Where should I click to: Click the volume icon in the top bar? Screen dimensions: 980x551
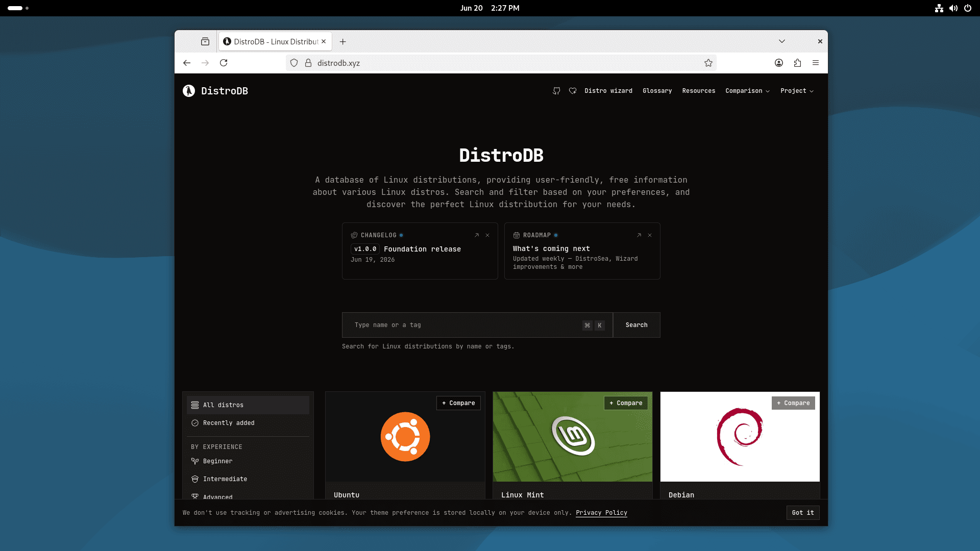[953, 8]
